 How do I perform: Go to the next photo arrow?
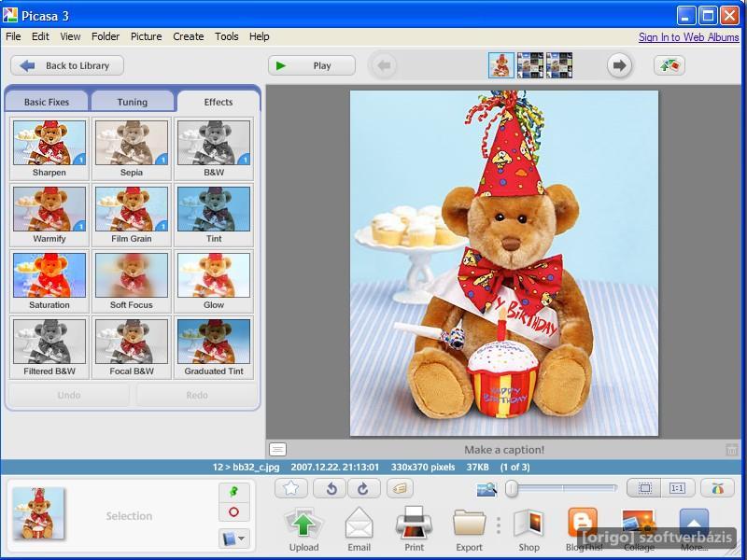pos(619,65)
